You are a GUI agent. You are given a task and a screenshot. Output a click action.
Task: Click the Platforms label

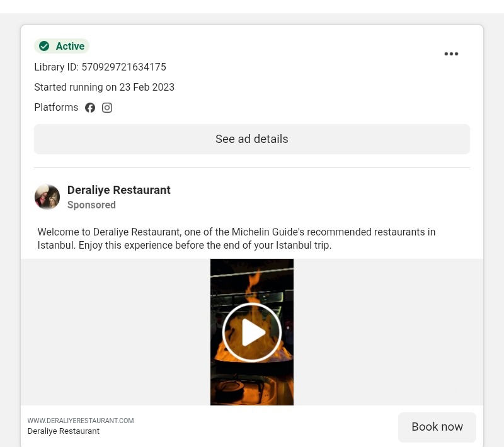click(56, 108)
